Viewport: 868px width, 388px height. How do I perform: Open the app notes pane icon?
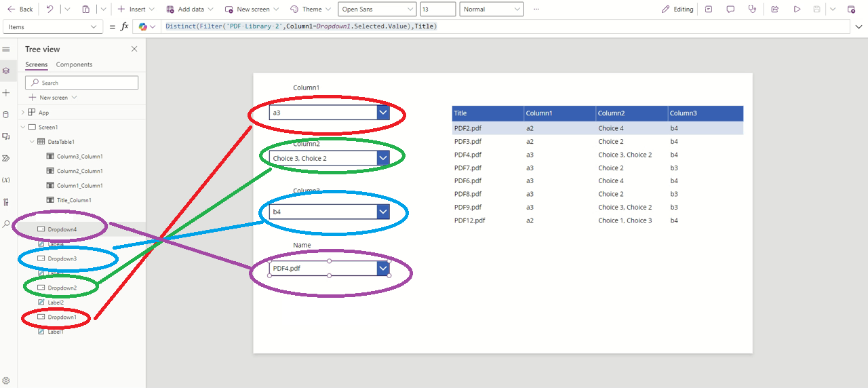coord(709,9)
